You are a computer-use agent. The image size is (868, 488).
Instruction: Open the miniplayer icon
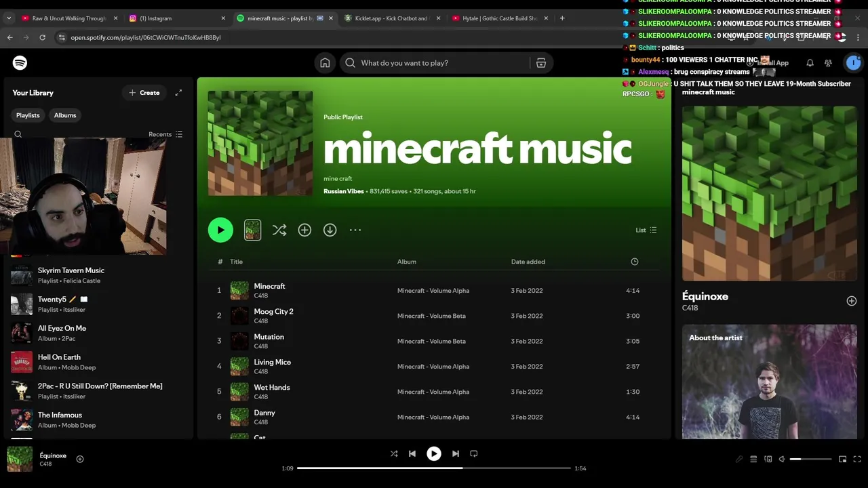pos(842,460)
